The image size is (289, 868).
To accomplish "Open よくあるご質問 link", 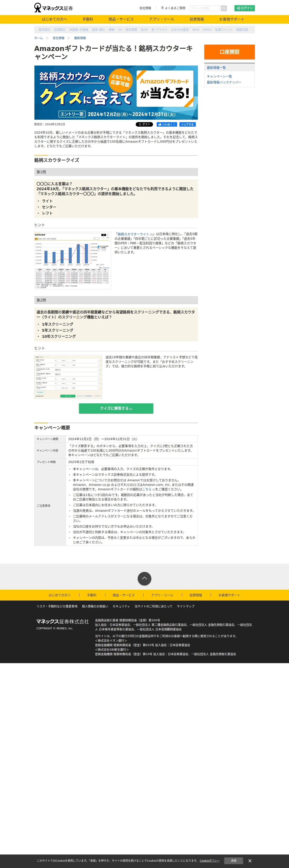I will pos(175,8).
